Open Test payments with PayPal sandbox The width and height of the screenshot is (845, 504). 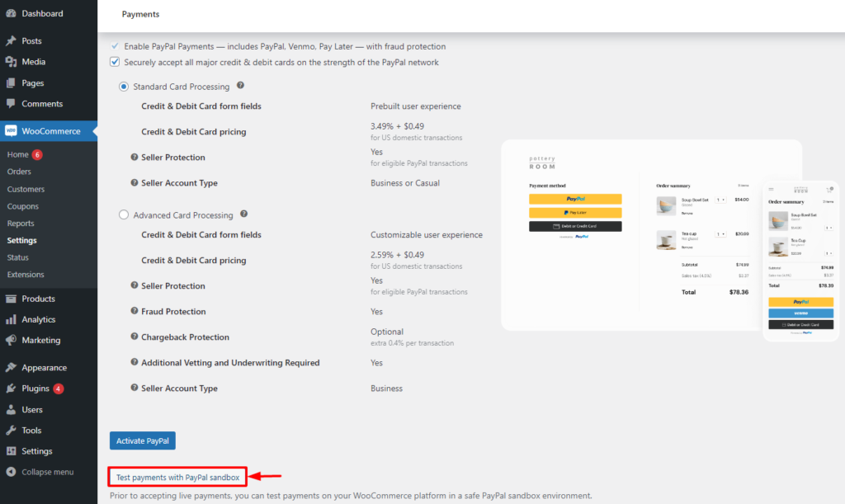177,477
